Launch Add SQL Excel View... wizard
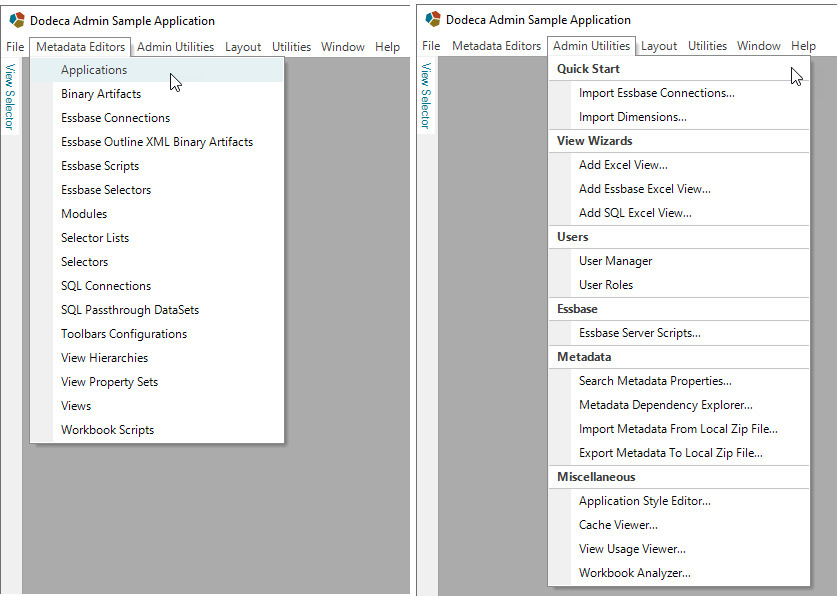Viewport: 839px width, 596px height. [679, 213]
